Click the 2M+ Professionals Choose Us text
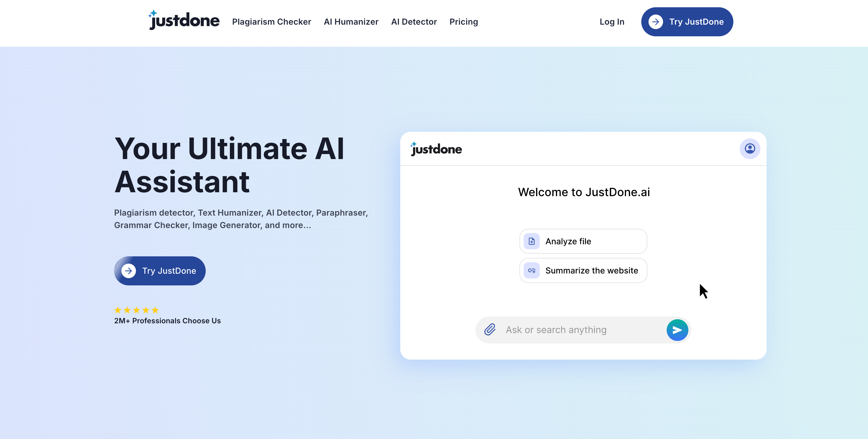 click(x=167, y=320)
